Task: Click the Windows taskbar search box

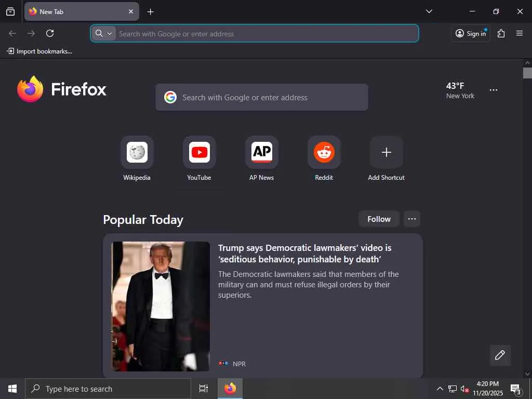Action: [108, 389]
